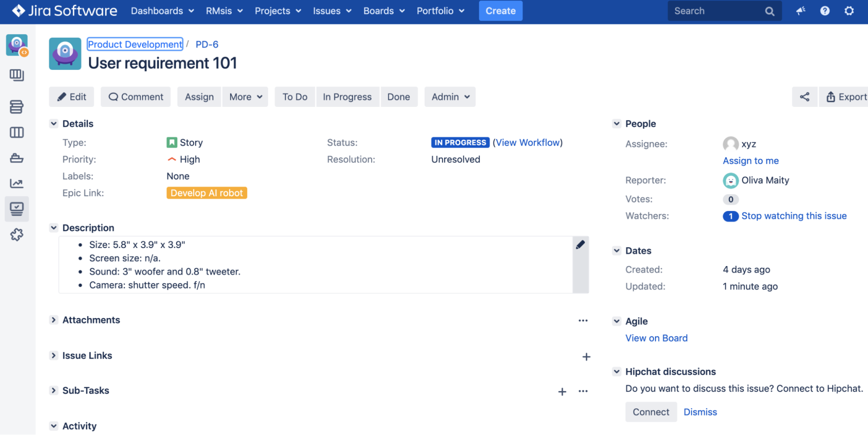Collapse the Details section
868x435 pixels.
pyautogui.click(x=54, y=124)
